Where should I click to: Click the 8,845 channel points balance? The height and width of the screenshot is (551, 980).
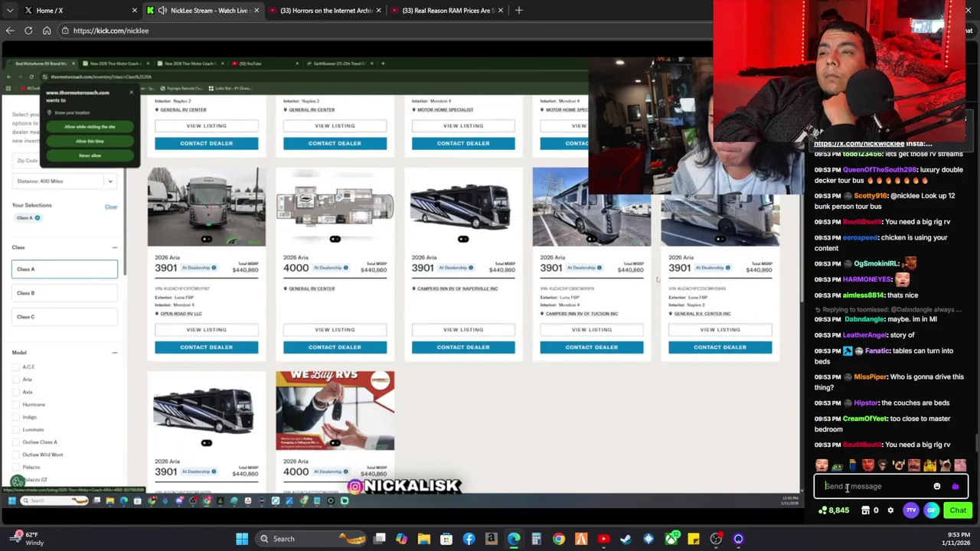click(x=834, y=510)
